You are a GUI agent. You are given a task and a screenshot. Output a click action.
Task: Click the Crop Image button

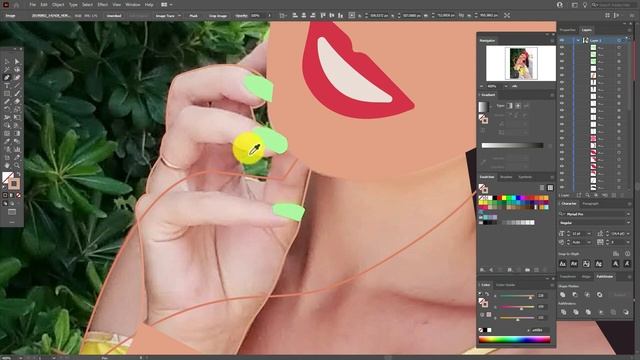pyautogui.click(x=218, y=16)
